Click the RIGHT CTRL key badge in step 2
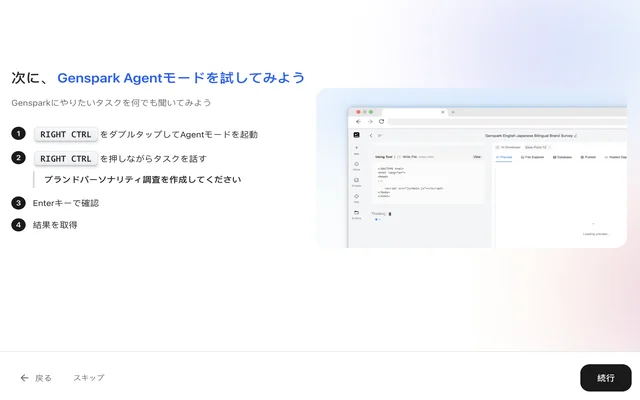Image resolution: width=640 pixels, height=400 pixels. (66, 158)
